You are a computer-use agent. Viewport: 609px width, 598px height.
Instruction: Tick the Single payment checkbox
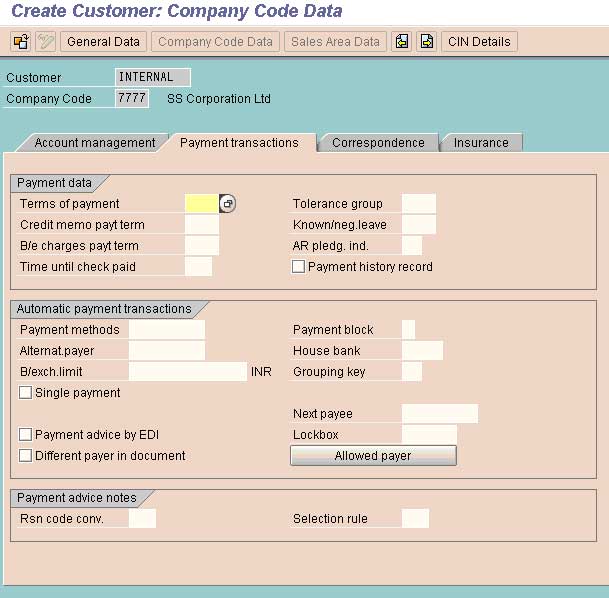pos(25,393)
